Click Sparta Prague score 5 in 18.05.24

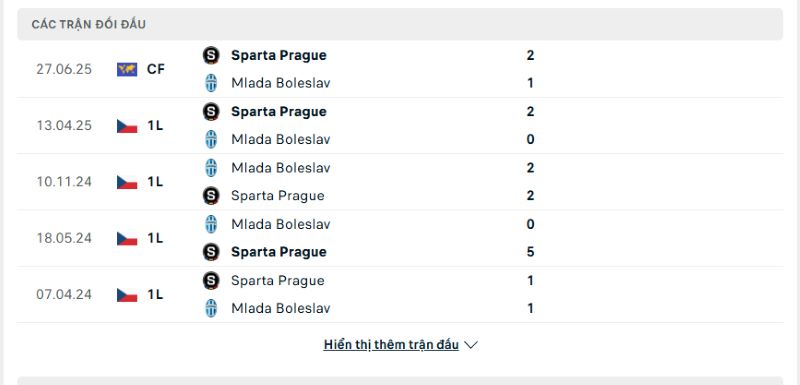click(531, 252)
